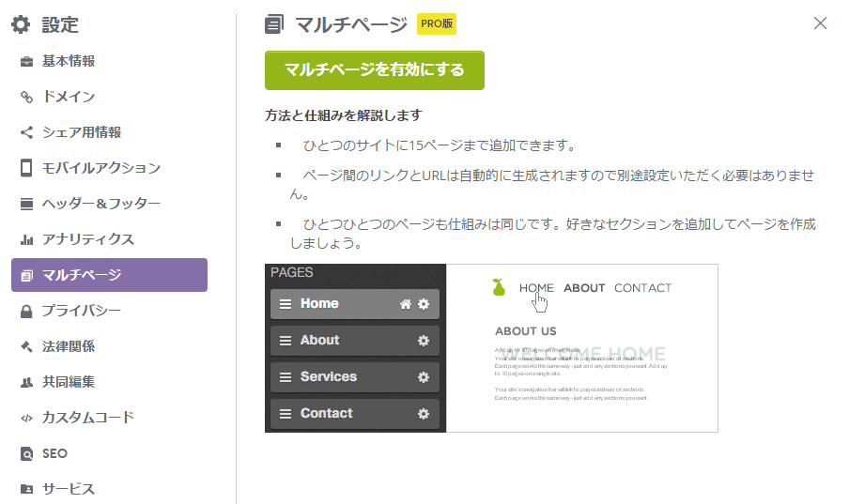The image size is (849, 504).
Task: Click the people icon beside 共同編集
Action: 26,382
